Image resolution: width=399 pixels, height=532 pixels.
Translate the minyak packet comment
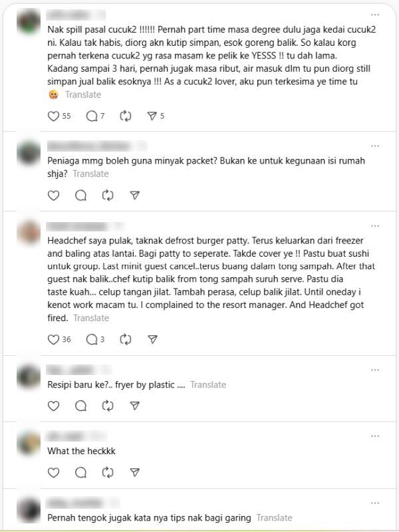pos(91,174)
